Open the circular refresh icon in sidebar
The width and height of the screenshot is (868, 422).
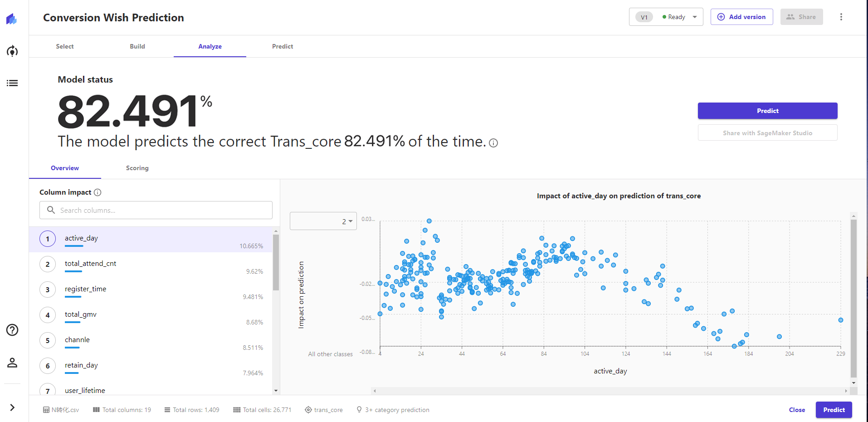12,51
